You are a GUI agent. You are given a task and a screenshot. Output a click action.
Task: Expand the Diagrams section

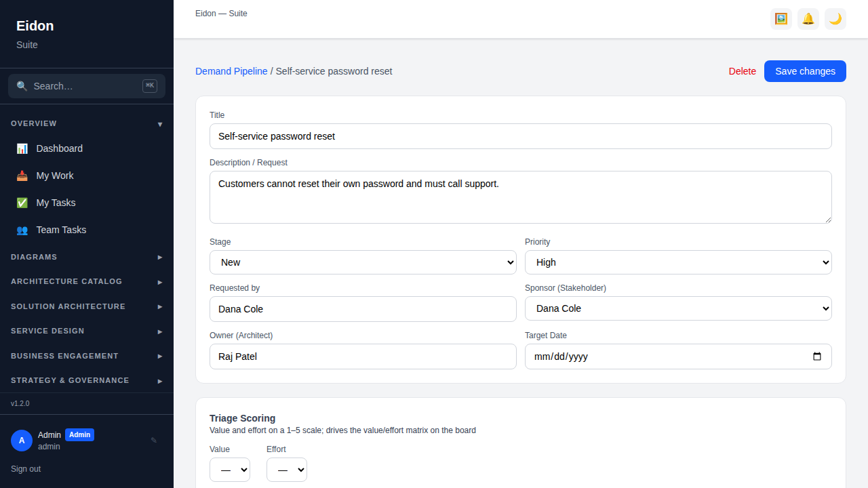coord(87,257)
